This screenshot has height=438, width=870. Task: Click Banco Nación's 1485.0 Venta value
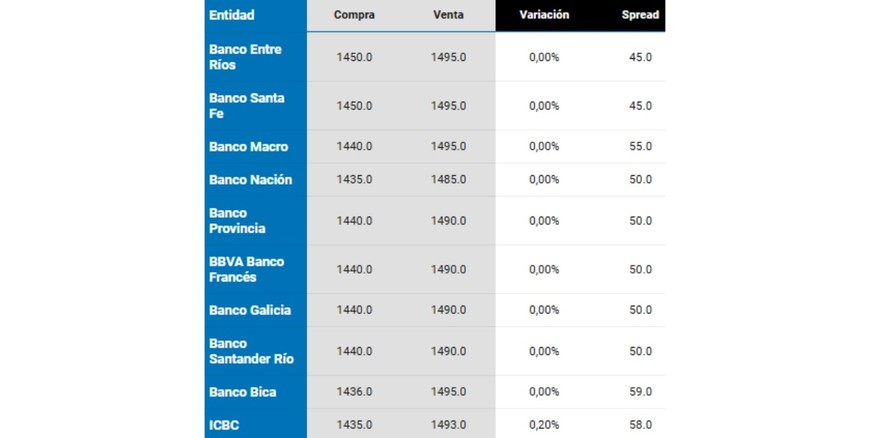448,180
